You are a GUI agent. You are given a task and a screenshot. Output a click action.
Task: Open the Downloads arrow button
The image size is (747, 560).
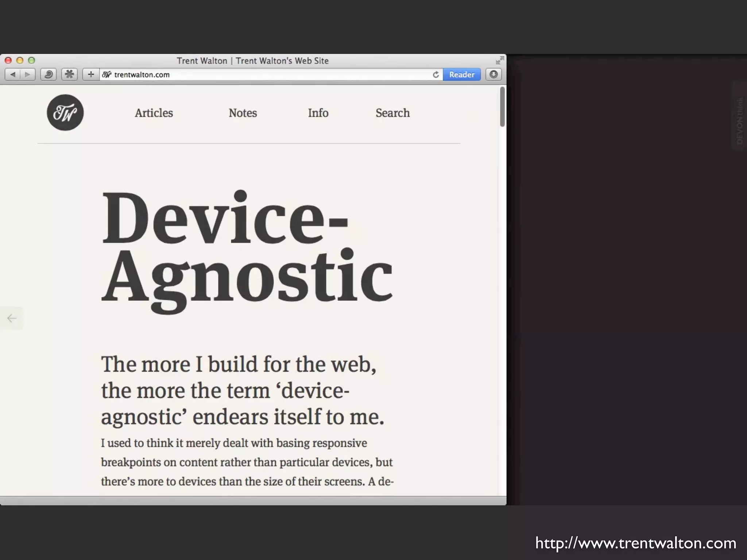(494, 74)
